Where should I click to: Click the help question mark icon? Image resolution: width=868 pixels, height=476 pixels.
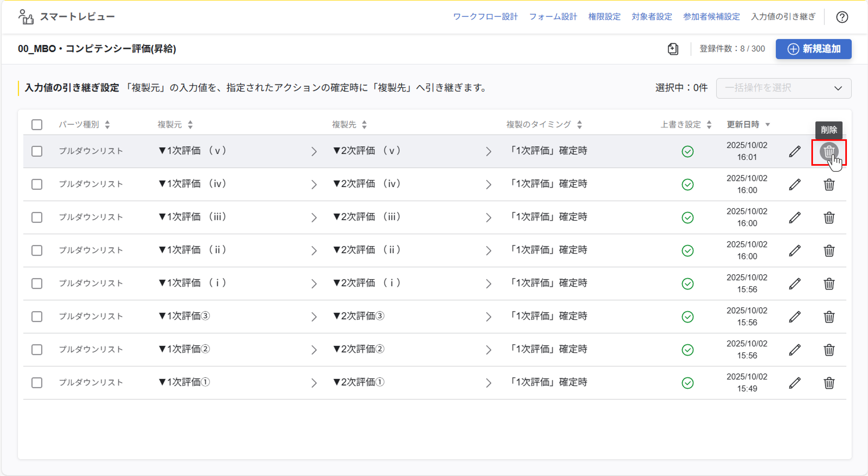[x=842, y=17]
